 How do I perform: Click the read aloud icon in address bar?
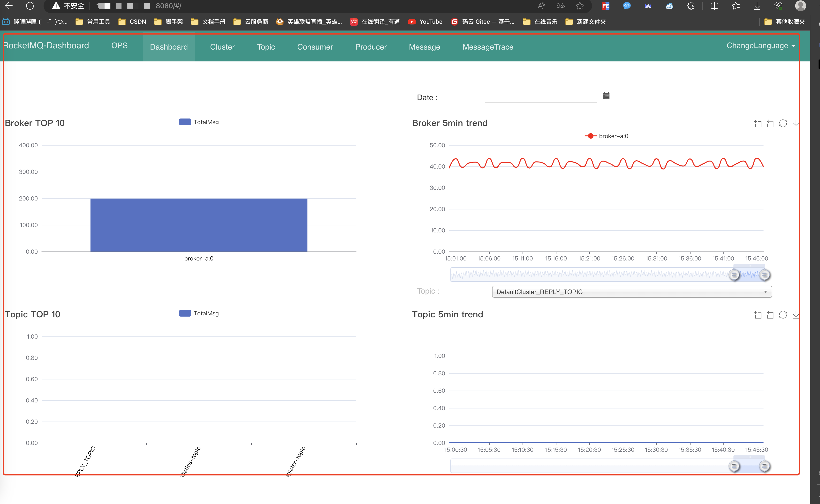(541, 6)
